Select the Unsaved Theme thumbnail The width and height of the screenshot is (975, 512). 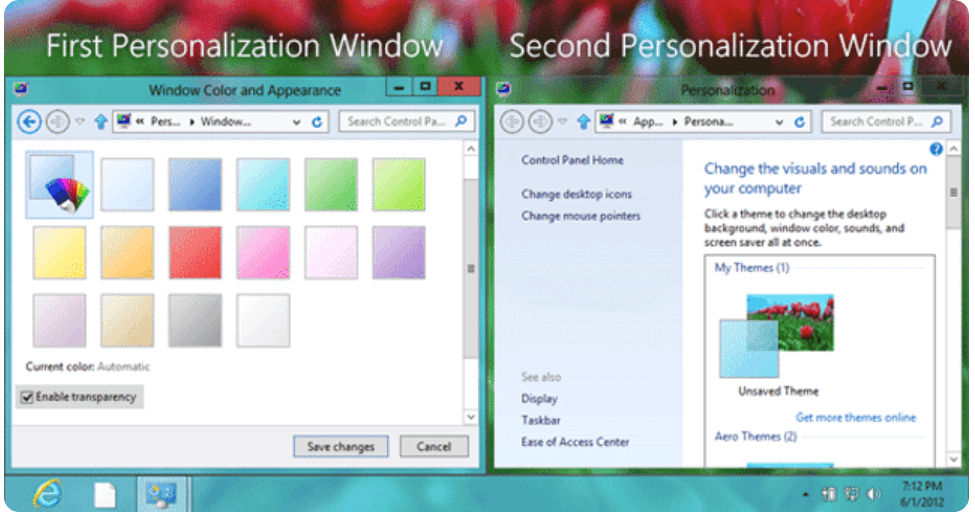point(777,335)
